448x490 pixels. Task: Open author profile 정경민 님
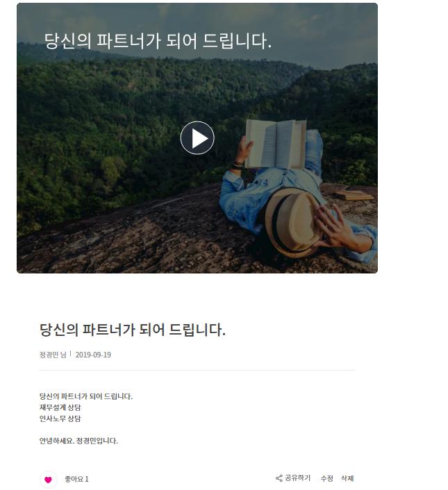tap(53, 355)
